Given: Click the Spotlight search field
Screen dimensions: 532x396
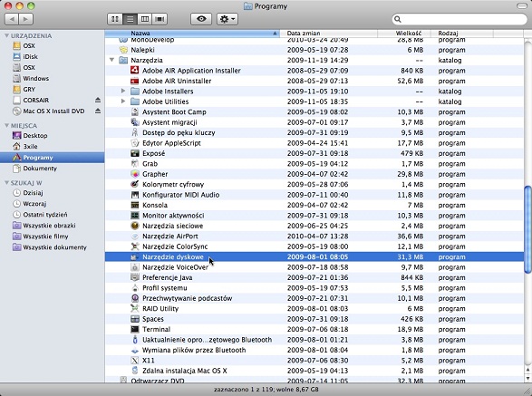Looking at the screenshot, I should [459, 19].
